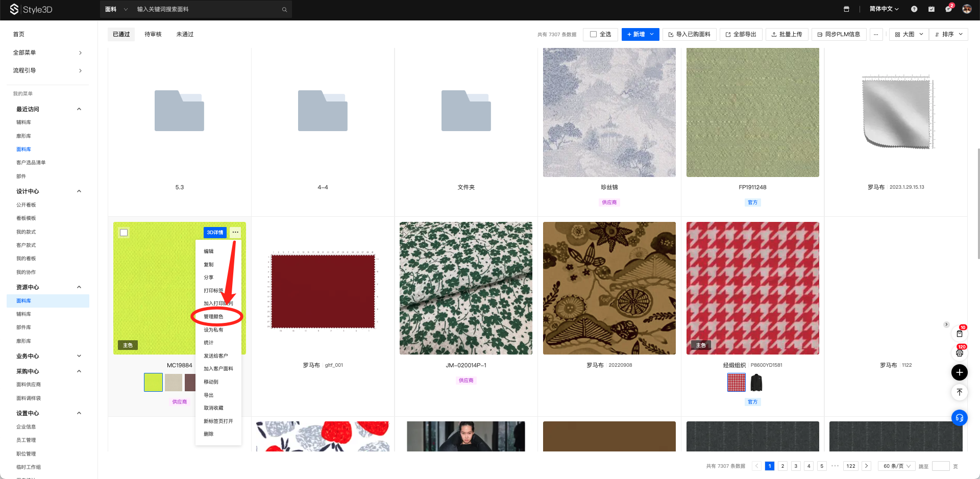The image size is (980, 479).
Task: Open the shopping bag floating button
Action: coord(960,334)
